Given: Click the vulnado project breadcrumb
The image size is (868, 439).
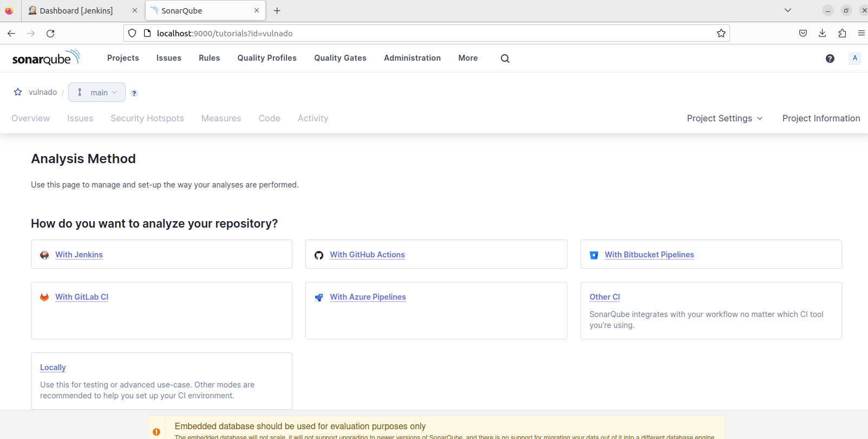Looking at the screenshot, I should coord(43,92).
